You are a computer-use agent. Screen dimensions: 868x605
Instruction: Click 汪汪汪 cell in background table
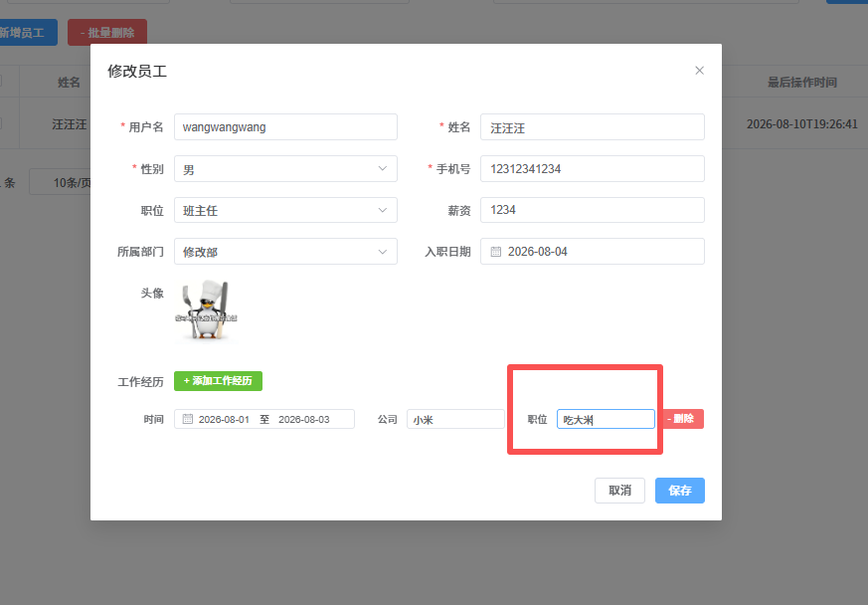tap(70, 124)
